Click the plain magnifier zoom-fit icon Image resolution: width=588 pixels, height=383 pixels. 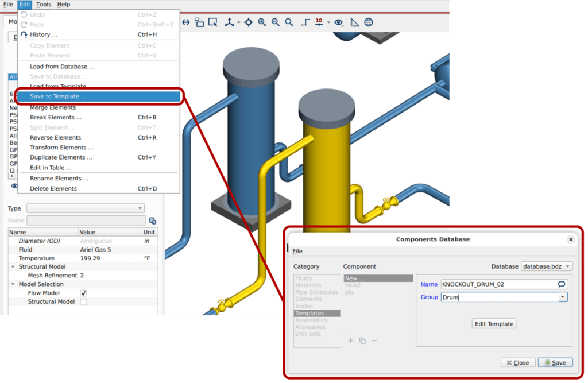[x=289, y=22]
